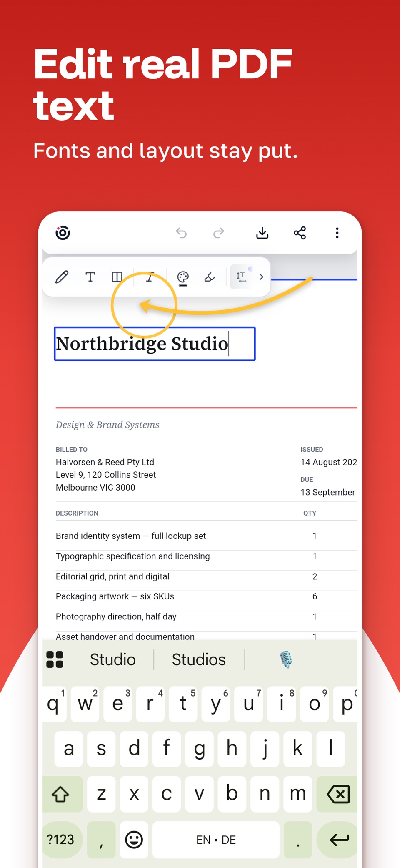Open the three-dot overflow menu
The image size is (400, 868).
click(x=337, y=233)
